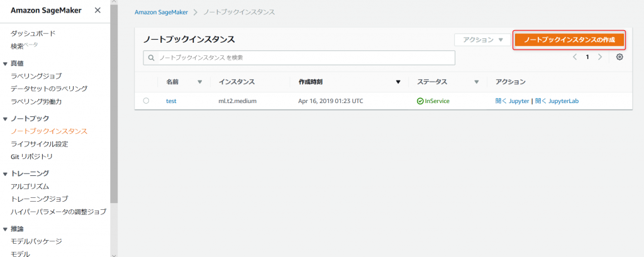Click the search magnifier icon
644x257 pixels.
tap(151, 58)
